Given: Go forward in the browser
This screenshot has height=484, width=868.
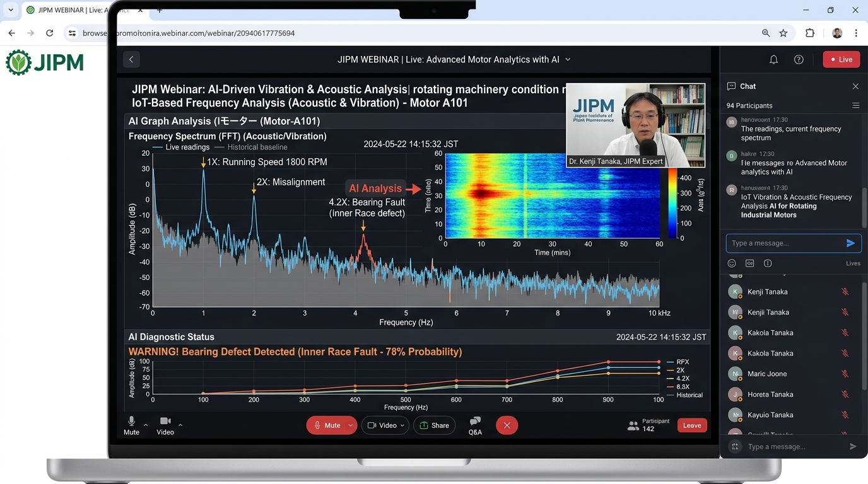Looking at the screenshot, I should pyautogui.click(x=30, y=33).
